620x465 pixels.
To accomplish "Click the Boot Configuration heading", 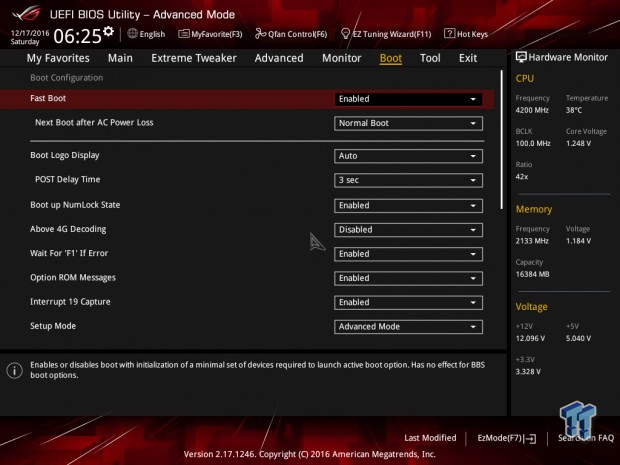I will [66, 78].
